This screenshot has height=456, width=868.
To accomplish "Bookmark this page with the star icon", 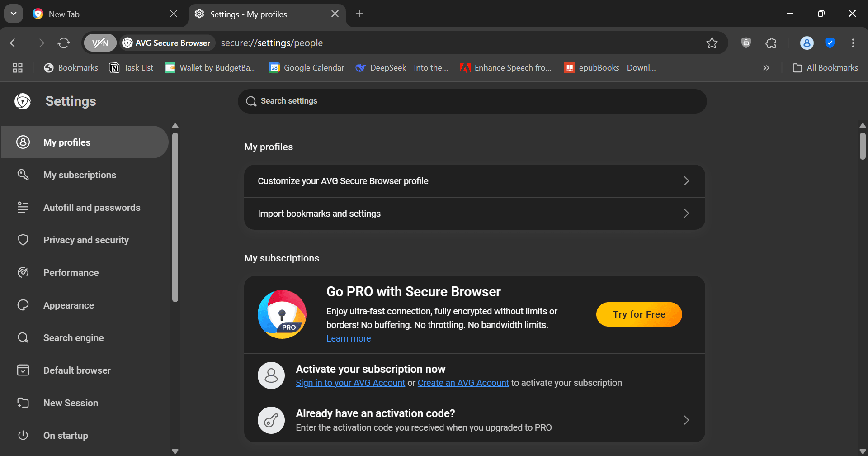I will click(x=712, y=43).
